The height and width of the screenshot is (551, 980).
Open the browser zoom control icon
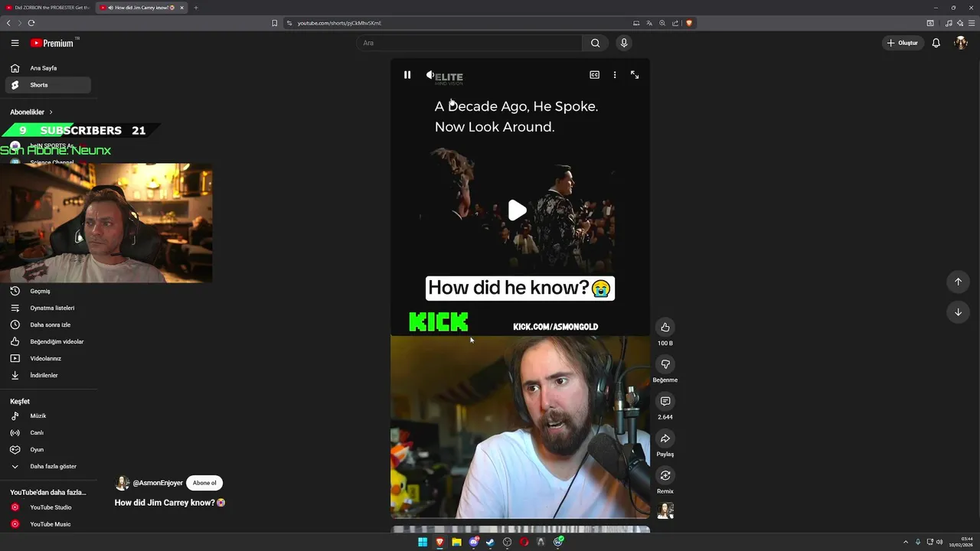pyautogui.click(x=662, y=23)
